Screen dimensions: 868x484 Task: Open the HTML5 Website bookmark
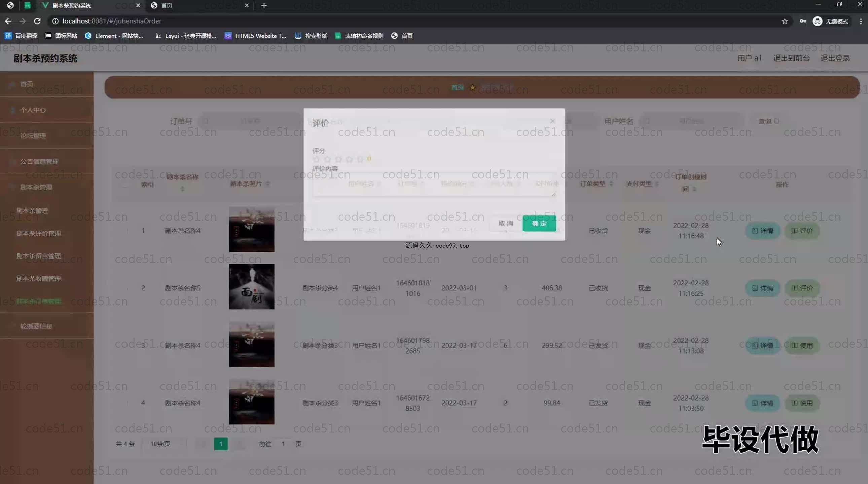coord(255,36)
